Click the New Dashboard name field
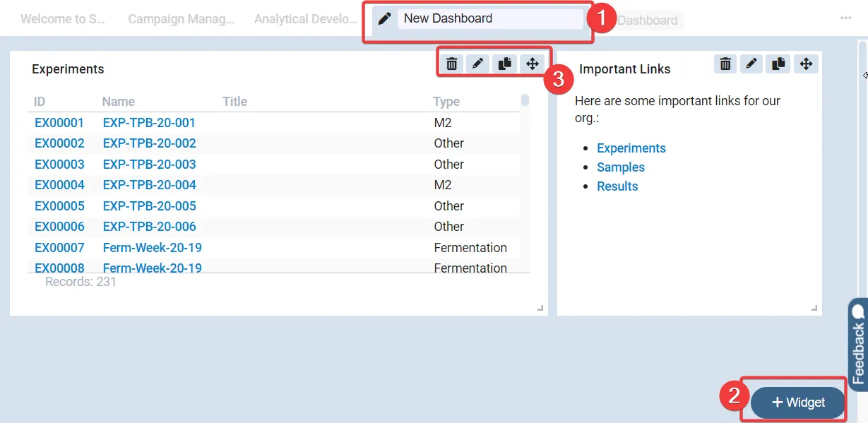This screenshot has height=423, width=868. [490, 19]
